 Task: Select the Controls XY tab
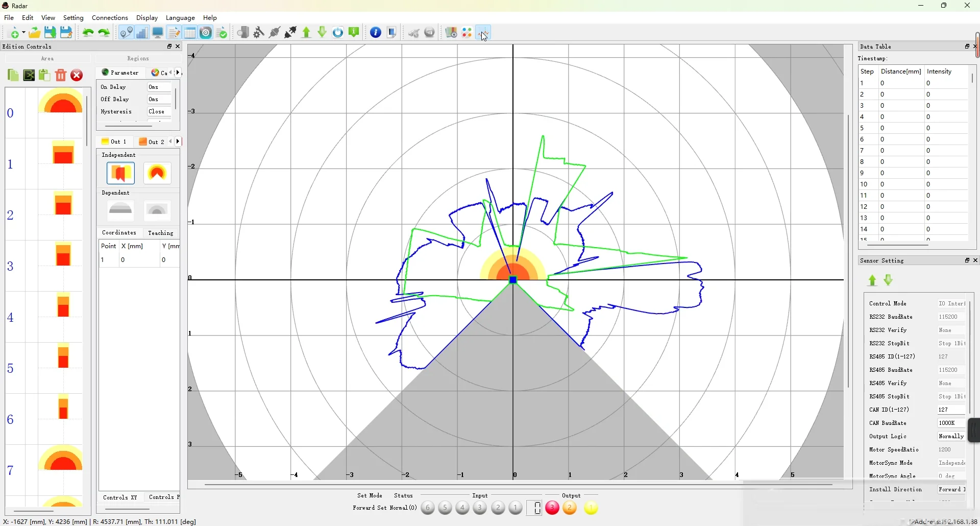[120, 497]
